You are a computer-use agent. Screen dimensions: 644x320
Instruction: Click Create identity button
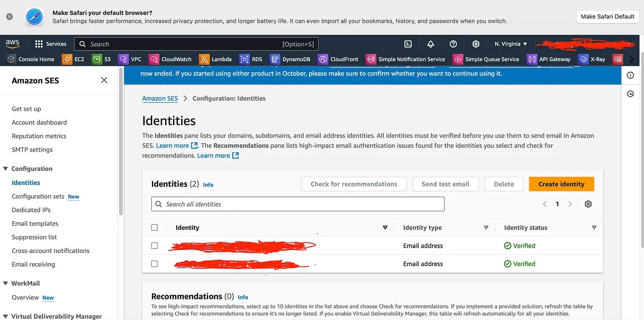pyautogui.click(x=561, y=184)
